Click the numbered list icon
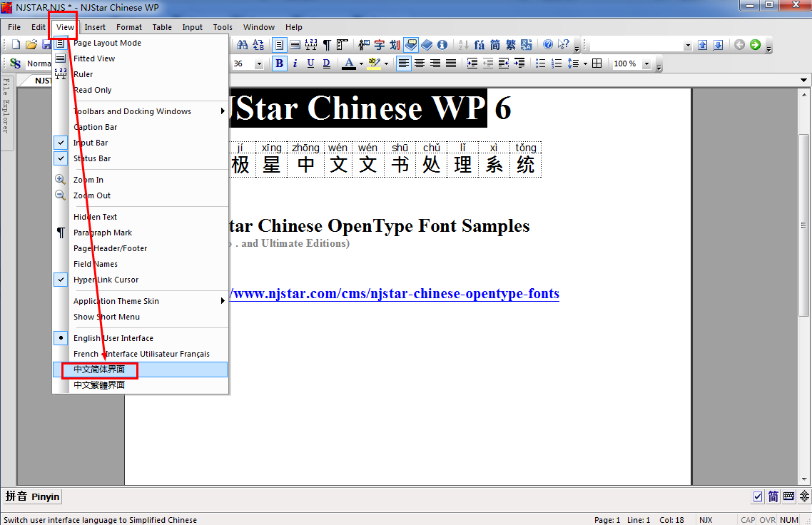The height and width of the screenshot is (525, 812). pos(556,63)
